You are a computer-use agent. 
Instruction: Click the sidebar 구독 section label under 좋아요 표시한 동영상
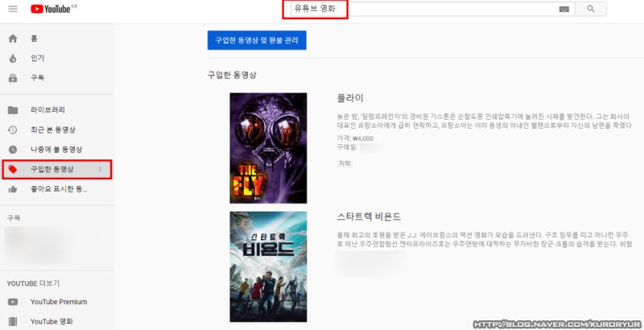click(14, 218)
